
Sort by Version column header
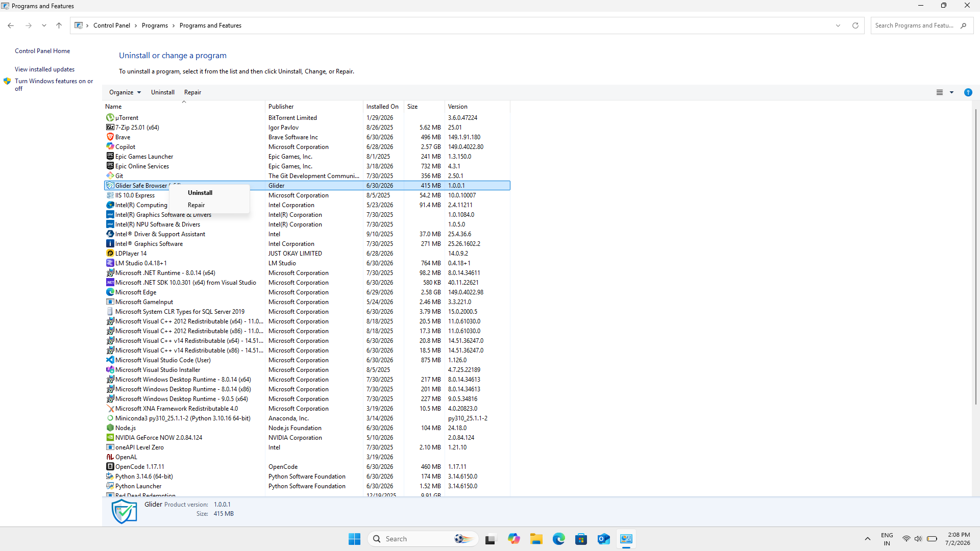pyautogui.click(x=477, y=107)
